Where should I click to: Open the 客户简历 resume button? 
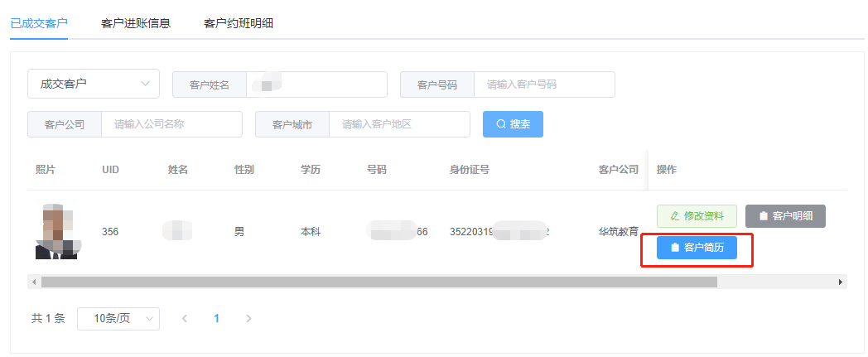[x=697, y=248]
